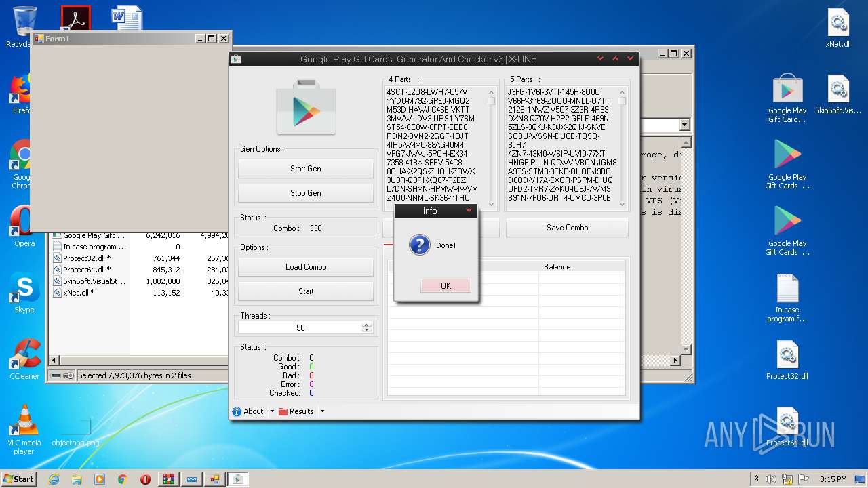Select Protect32.dll file on the desktop
Screen dimensions: 868x488
point(787,361)
